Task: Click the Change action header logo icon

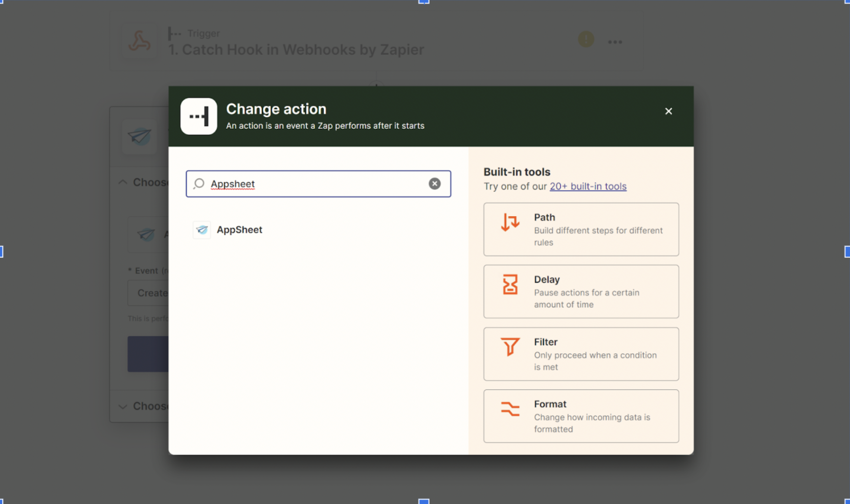Action: [199, 116]
